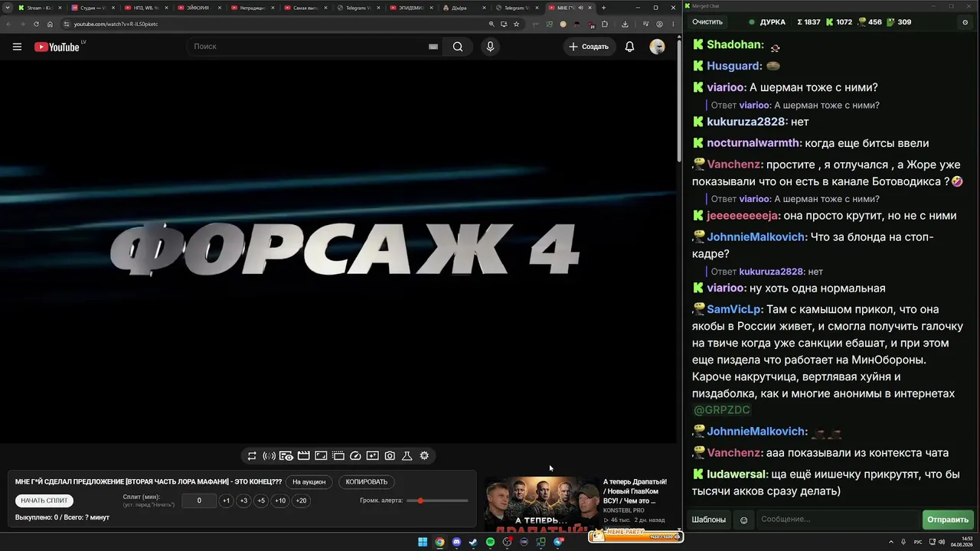Click the На аукцион button
This screenshot has height=551, width=980.
tap(309, 482)
